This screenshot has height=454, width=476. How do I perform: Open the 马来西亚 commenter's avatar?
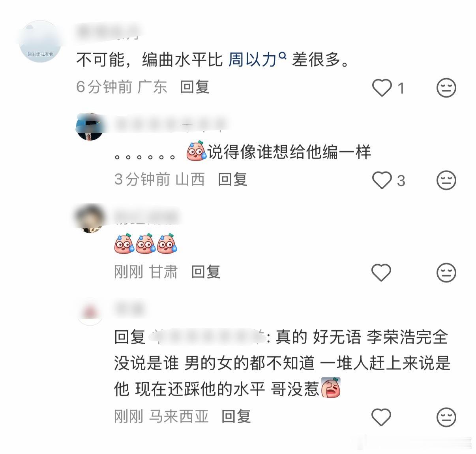point(90,312)
